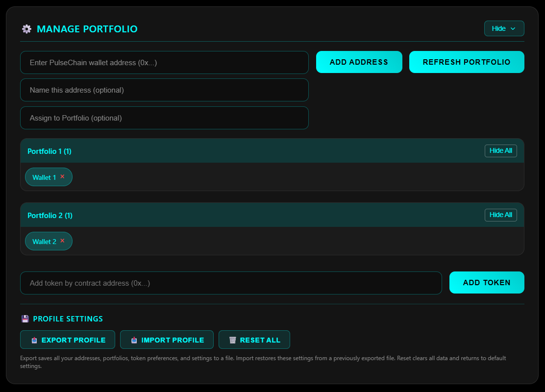This screenshot has height=392, width=545.
Task: Hide all wallets in Portfolio 1
Action: point(500,151)
